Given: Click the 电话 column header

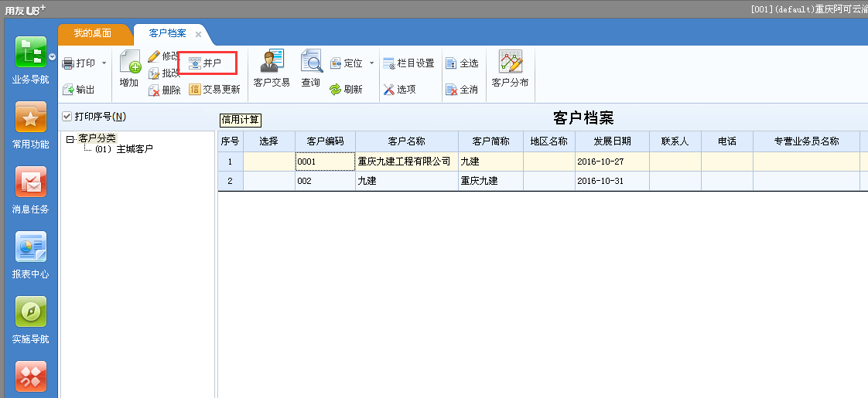Looking at the screenshot, I should [x=726, y=141].
